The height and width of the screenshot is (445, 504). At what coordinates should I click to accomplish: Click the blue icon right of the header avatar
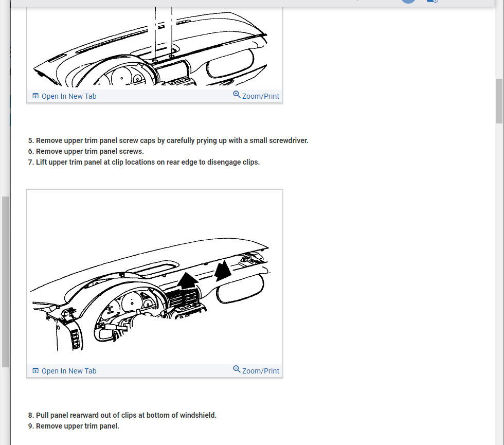(x=432, y=2)
